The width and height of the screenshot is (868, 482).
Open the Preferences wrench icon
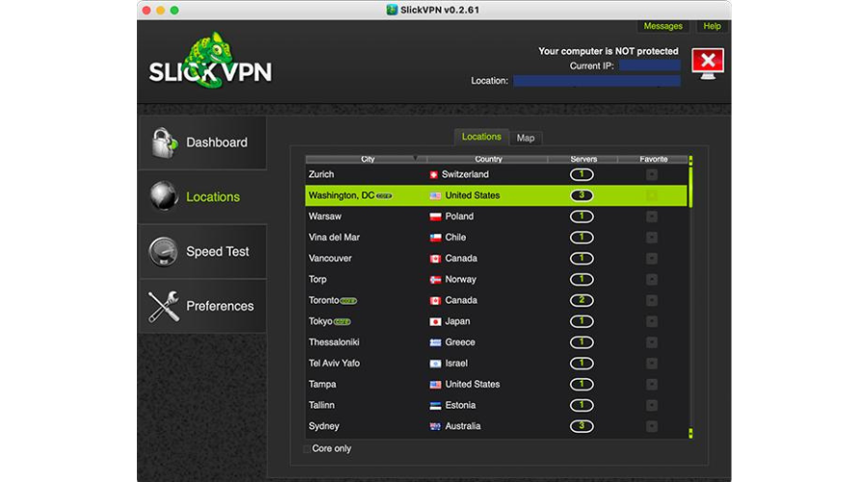[163, 306]
